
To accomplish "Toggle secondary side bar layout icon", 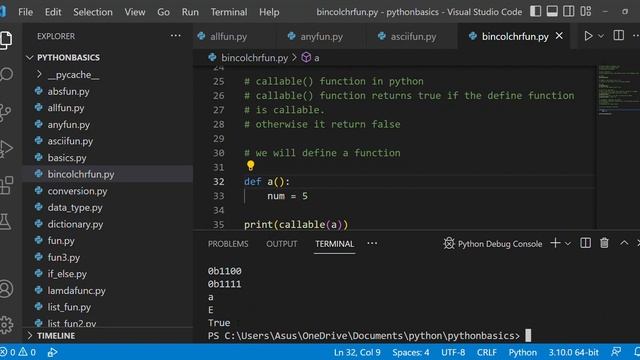I will click(569, 11).
